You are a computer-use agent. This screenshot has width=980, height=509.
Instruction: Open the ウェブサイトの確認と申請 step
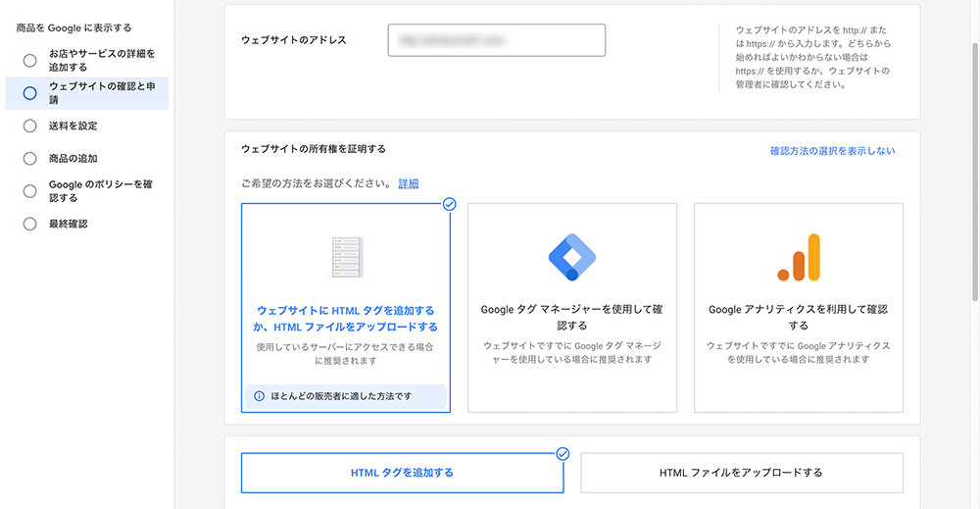point(87,93)
